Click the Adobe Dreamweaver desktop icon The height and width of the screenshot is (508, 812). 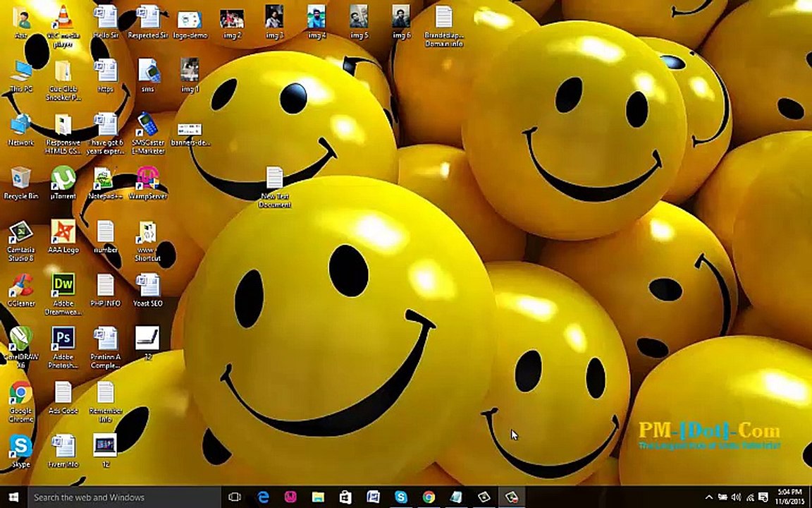[63, 285]
